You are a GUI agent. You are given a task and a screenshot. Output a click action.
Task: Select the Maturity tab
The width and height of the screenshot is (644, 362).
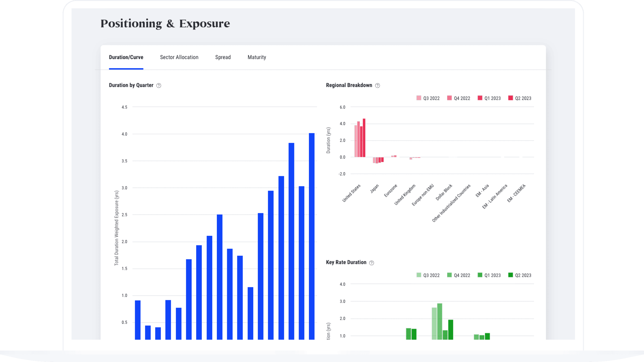(257, 57)
